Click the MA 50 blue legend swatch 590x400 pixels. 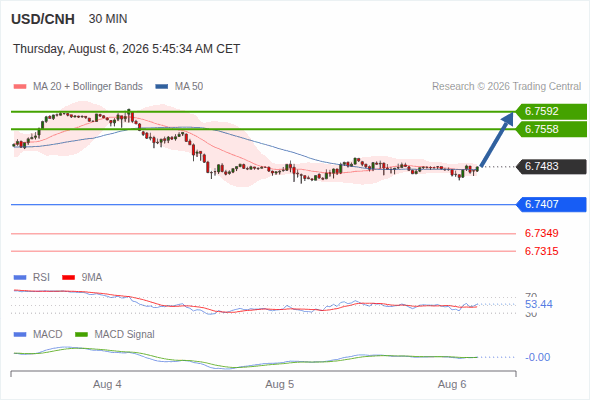pos(162,87)
